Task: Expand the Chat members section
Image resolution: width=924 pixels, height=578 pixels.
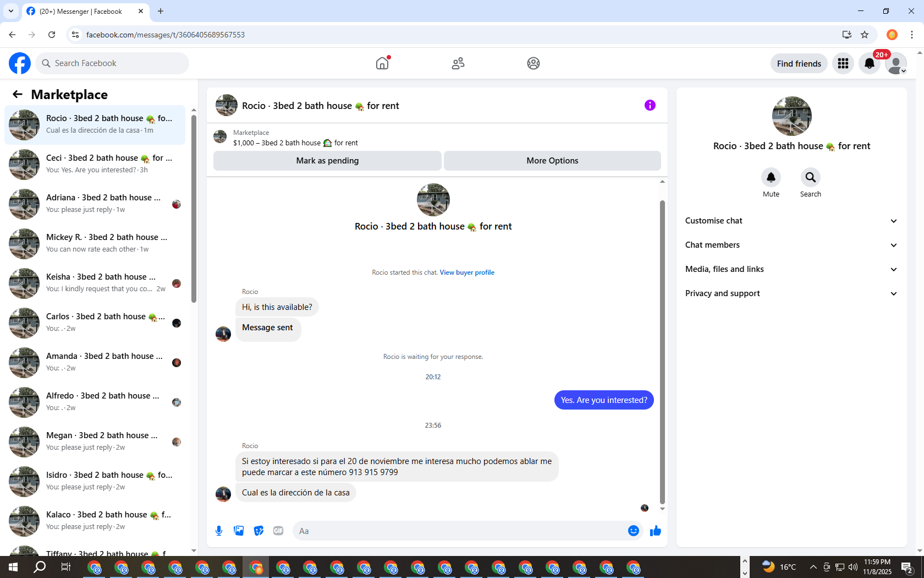Action: point(791,245)
